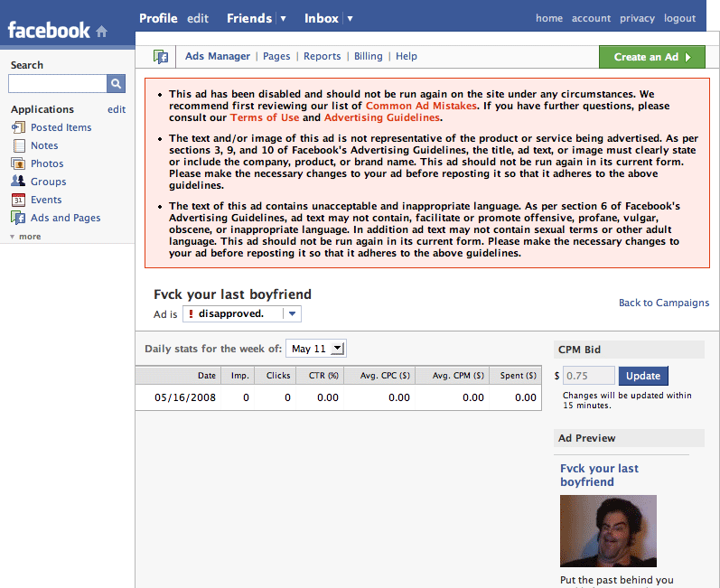This screenshot has height=588, width=720.
Task: Go to the home link
Action: coord(549,18)
